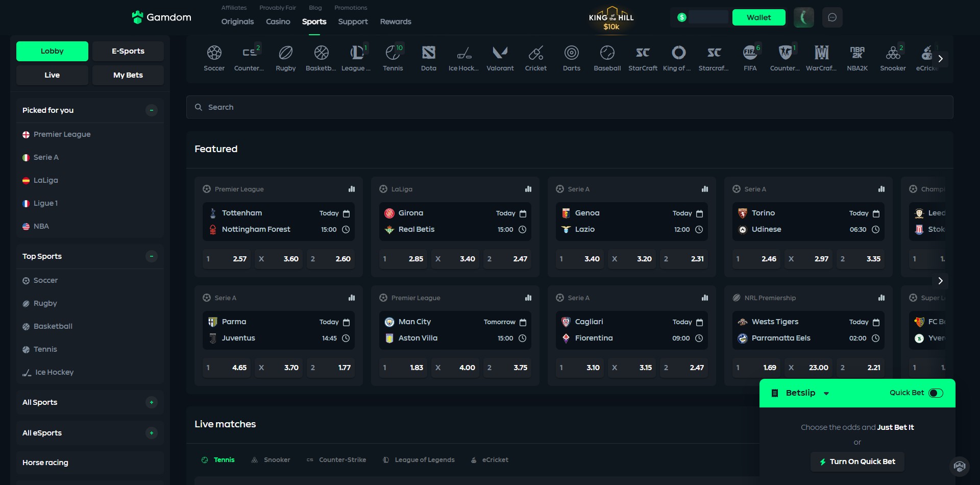Open the Sports tab in top navigation
This screenshot has width=980, height=485.
click(x=314, y=21)
